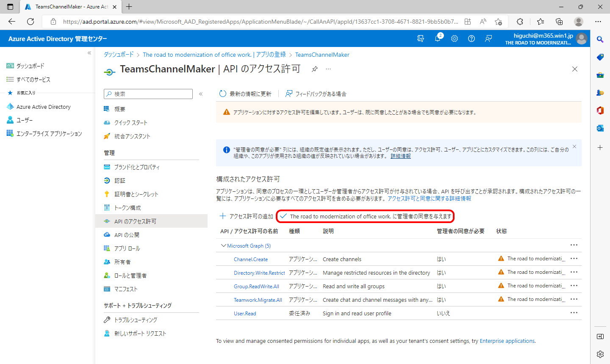Open a new browser tab
Viewport: 610px width, 364px height.
(129, 7)
